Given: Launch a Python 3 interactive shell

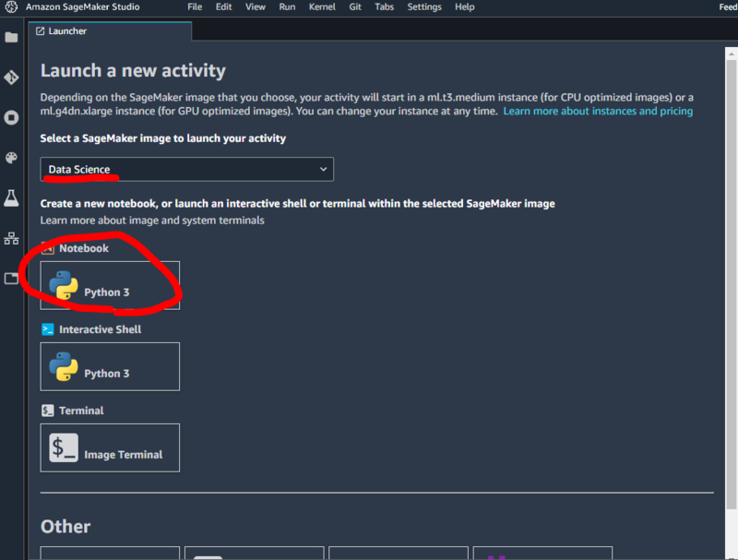Looking at the screenshot, I should click(x=110, y=366).
